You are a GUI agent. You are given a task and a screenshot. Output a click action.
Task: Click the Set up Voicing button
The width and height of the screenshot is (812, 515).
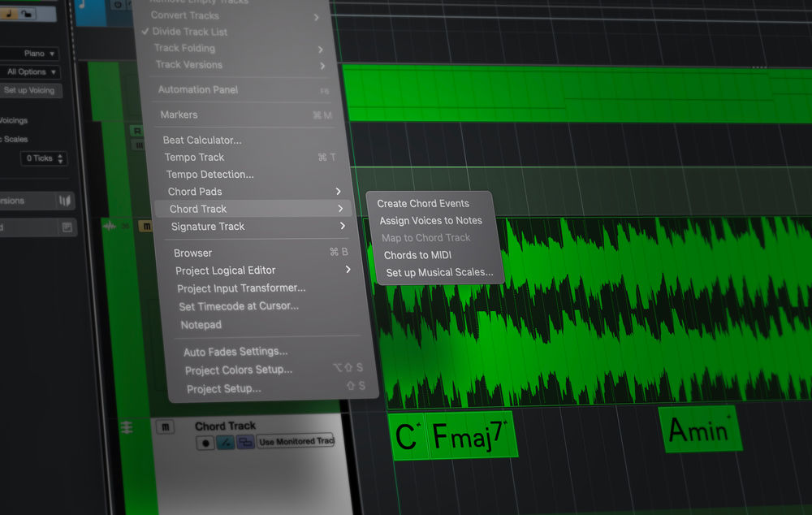[x=30, y=90]
